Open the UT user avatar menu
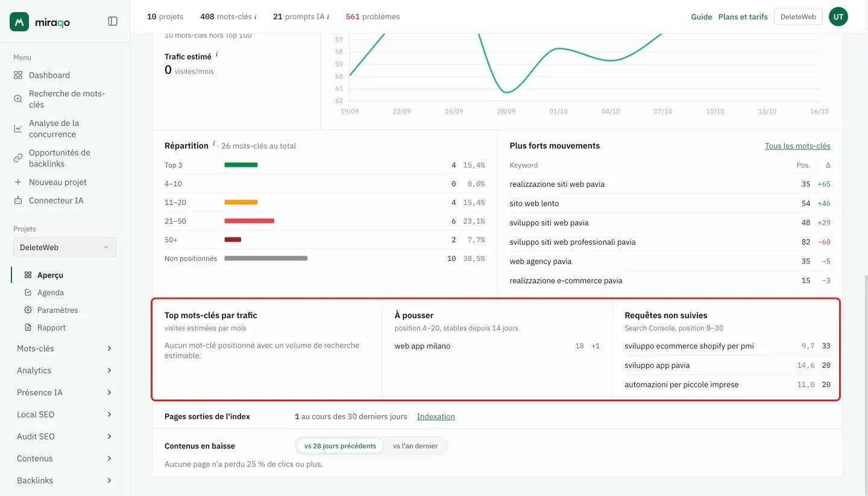 pos(838,17)
